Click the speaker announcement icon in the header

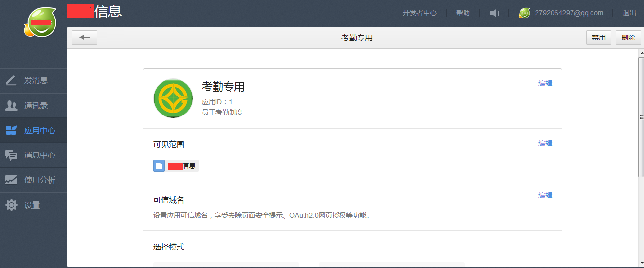494,13
